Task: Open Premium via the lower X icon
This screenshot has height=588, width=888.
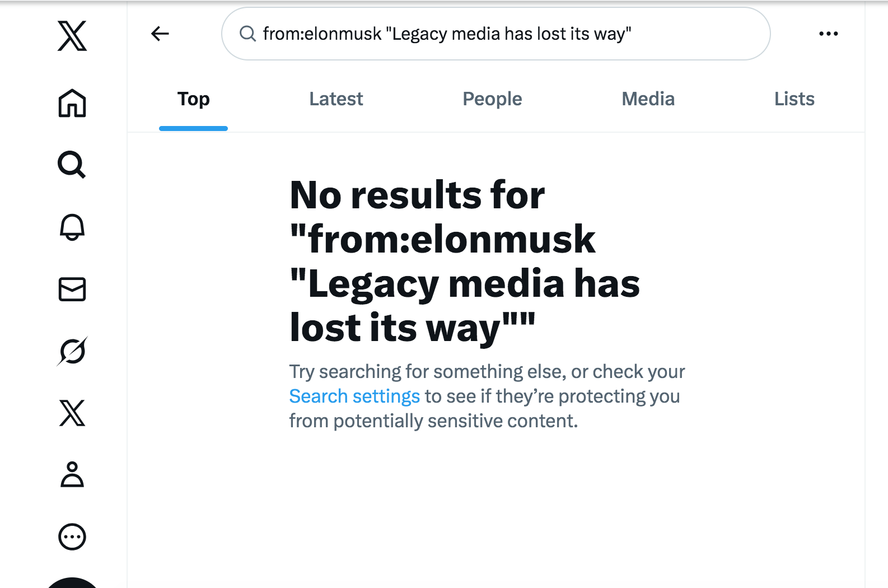Action: 72,413
